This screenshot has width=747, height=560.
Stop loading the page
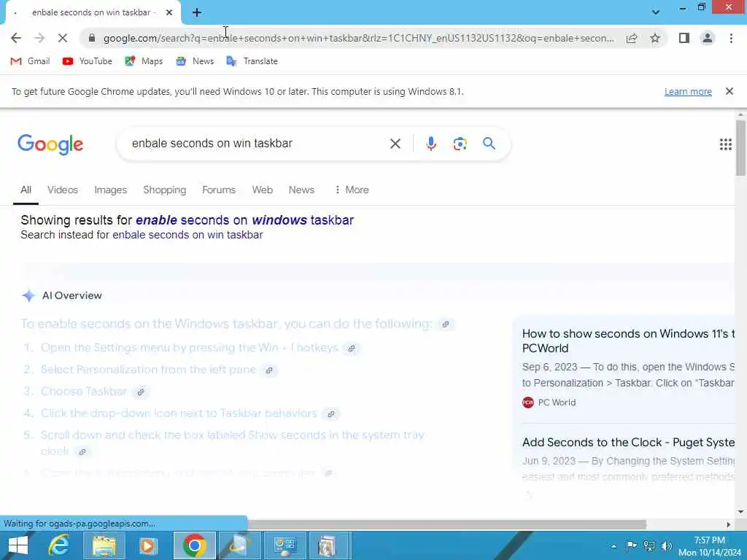[63, 38]
